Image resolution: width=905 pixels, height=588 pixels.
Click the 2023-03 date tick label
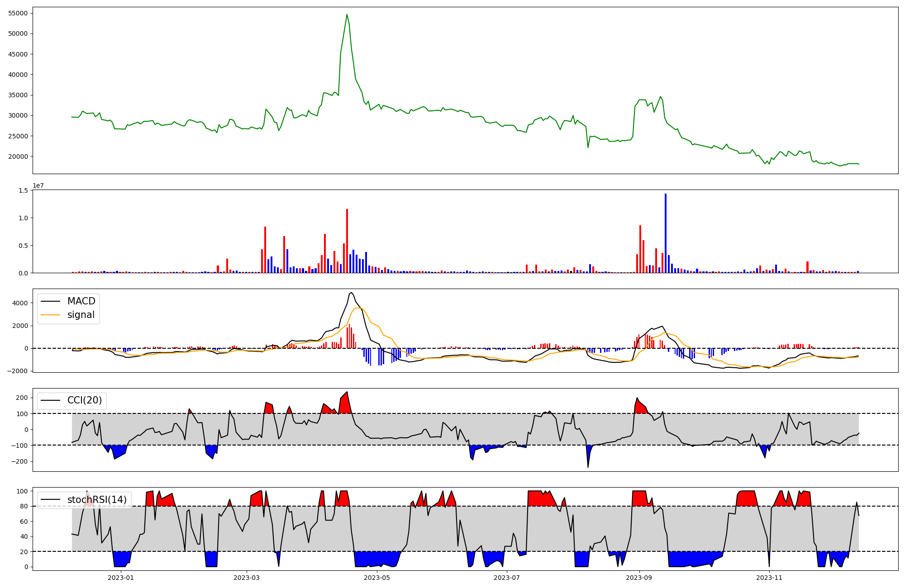(247, 578)
